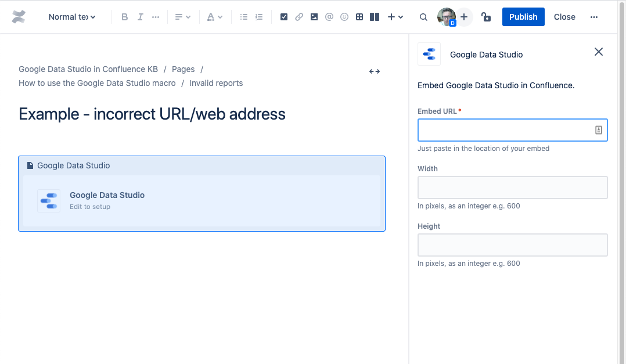Click the Embed URL input field

(x=505, y=130)
